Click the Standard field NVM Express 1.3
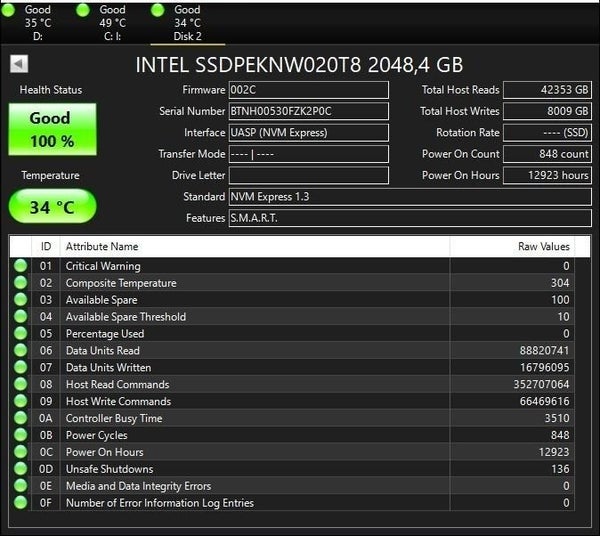Screen dimensions: 600x536 point(410,197)
